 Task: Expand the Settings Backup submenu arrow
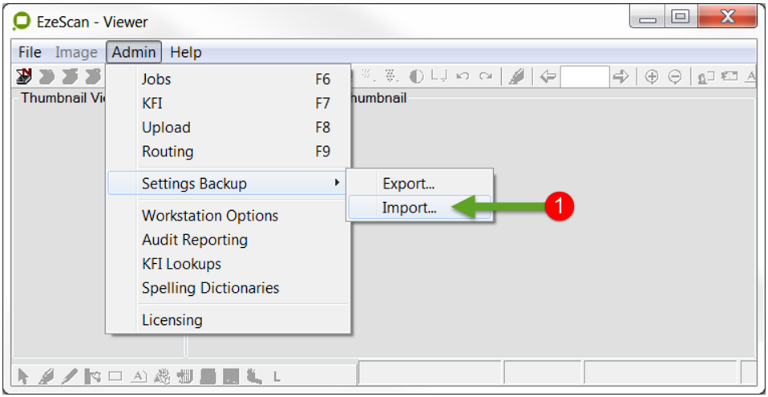(x=336, y=183)
